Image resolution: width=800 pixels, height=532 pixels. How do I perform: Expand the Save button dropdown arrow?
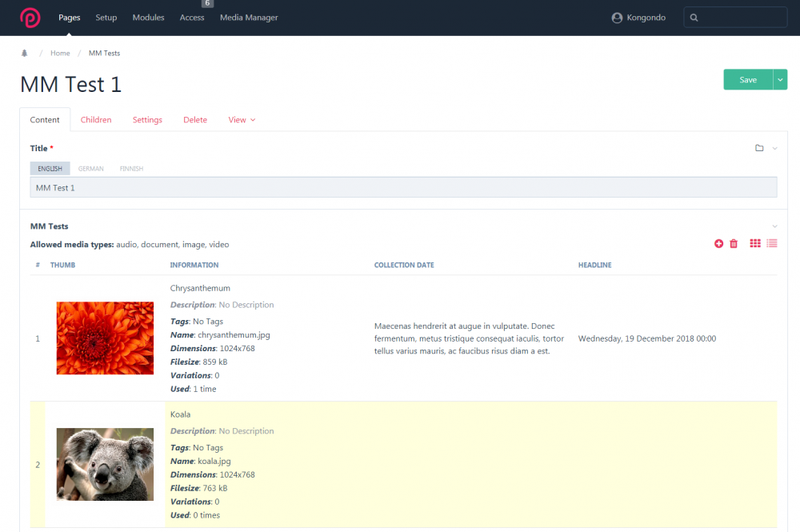779,79
